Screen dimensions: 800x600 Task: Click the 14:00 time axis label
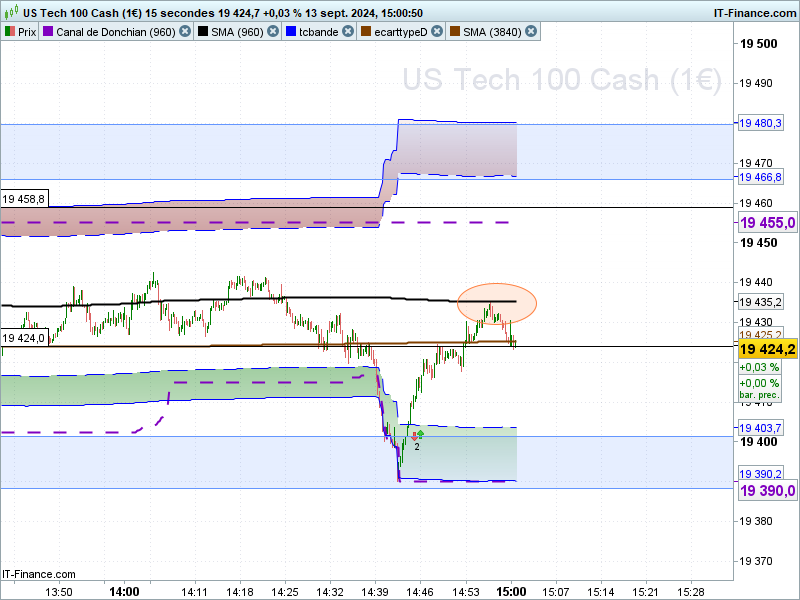tap(124, 592)
